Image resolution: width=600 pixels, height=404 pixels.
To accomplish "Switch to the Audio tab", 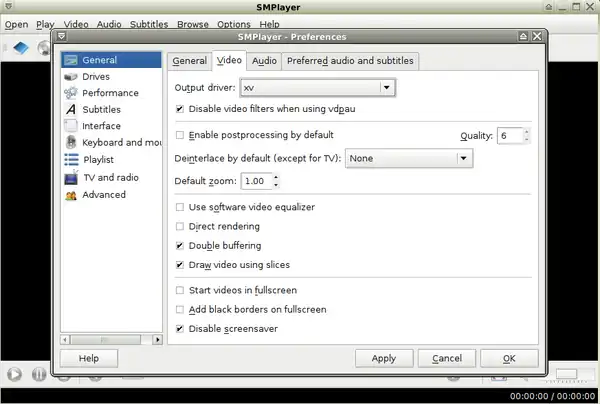I will [264, 61].
